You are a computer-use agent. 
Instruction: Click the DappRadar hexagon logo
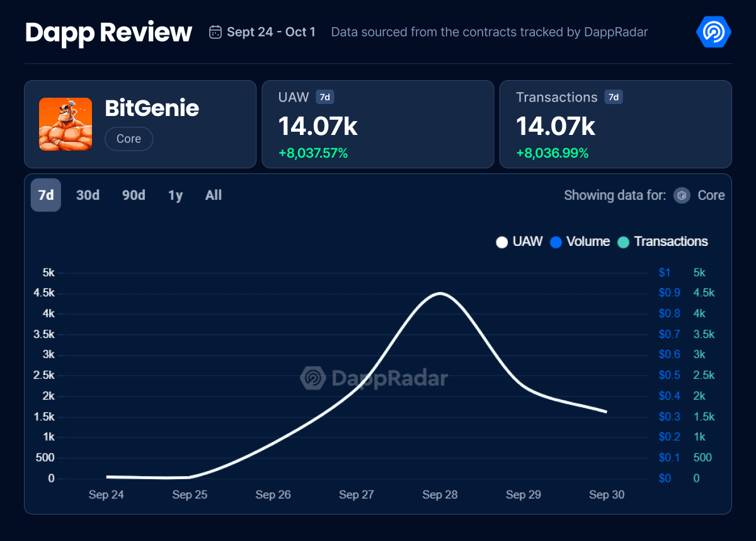click(713, 32)
